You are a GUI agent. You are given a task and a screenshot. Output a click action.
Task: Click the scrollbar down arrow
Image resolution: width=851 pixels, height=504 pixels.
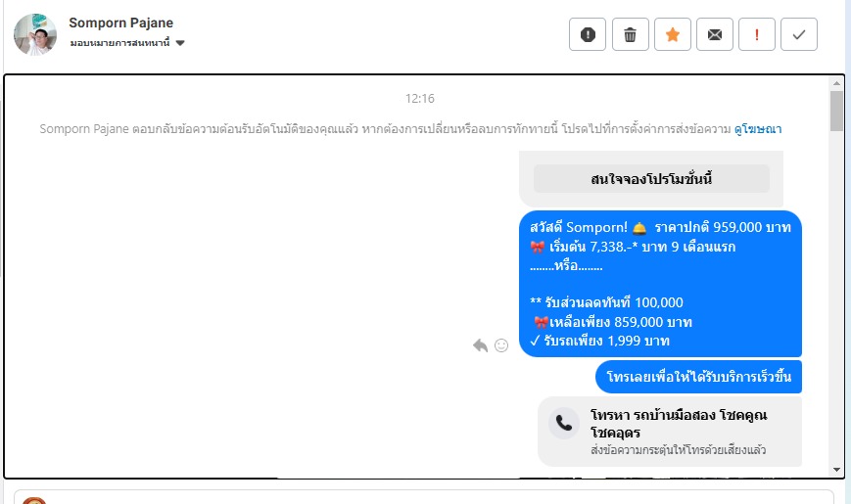[x=836, y=470]
